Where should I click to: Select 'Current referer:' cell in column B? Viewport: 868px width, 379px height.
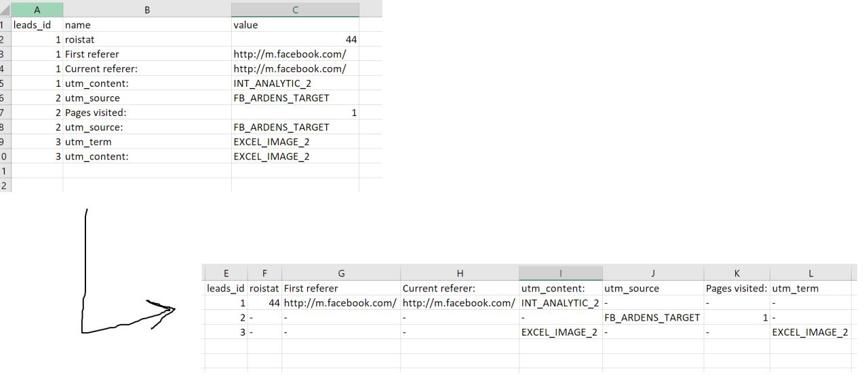pos(147,68)
